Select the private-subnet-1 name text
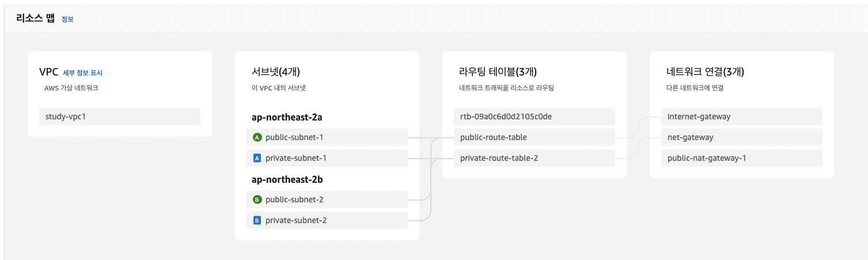Screen dimensions: 868x260 tap(295, 158)
